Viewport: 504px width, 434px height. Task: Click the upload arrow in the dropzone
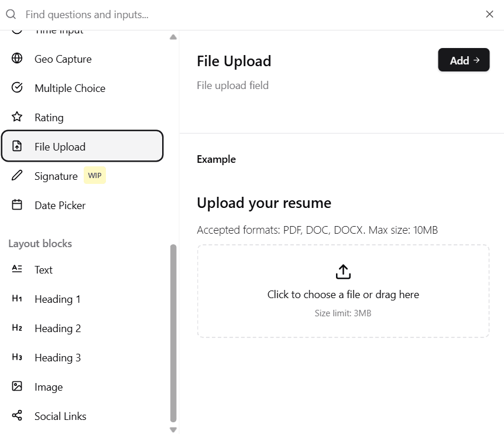click(x=342, y=271)
